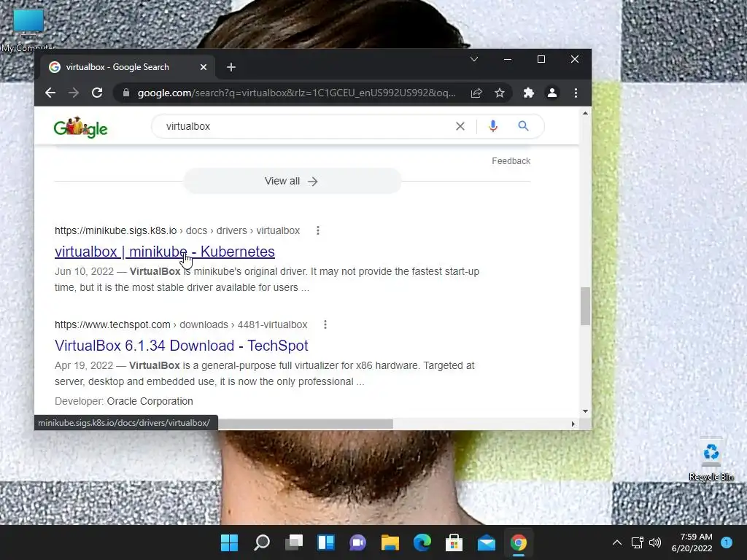Image resolution: width=747 pixels, height=560 pixels.
Task: Click the address bar URL
Action: [x=296, y=93]
